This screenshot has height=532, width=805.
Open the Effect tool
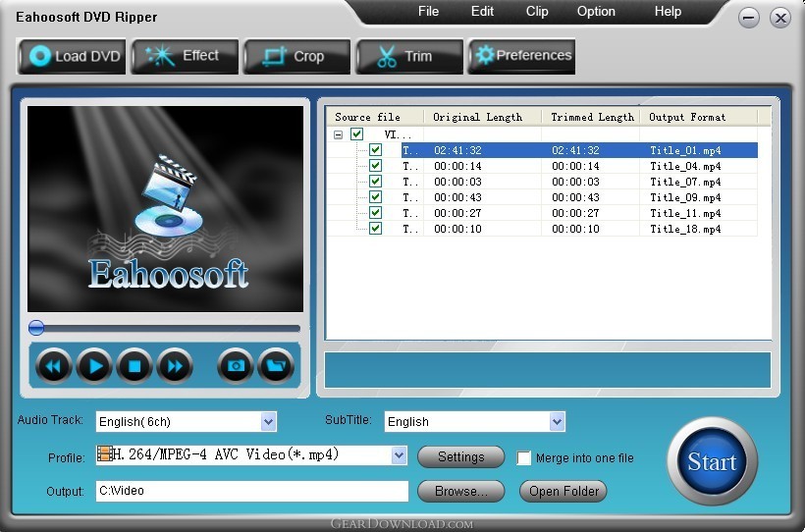click(185, 56)
